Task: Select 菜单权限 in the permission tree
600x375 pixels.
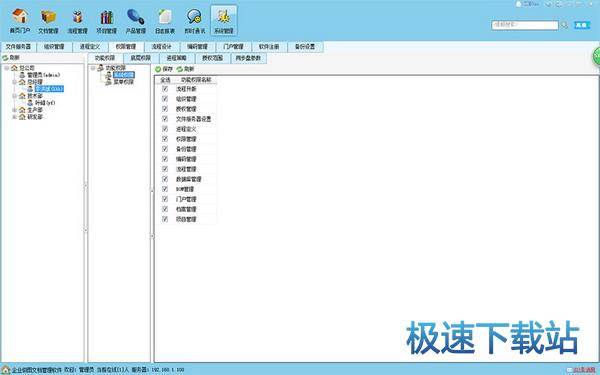Action: [x=124, y=82]
